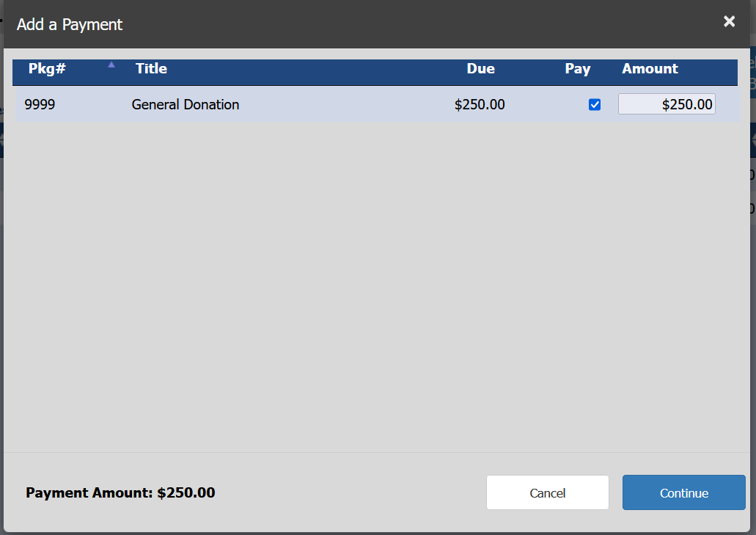Screen dimensions: 756x535
Task: Click the $250.00 due value
Action: [x=480, y=104]
